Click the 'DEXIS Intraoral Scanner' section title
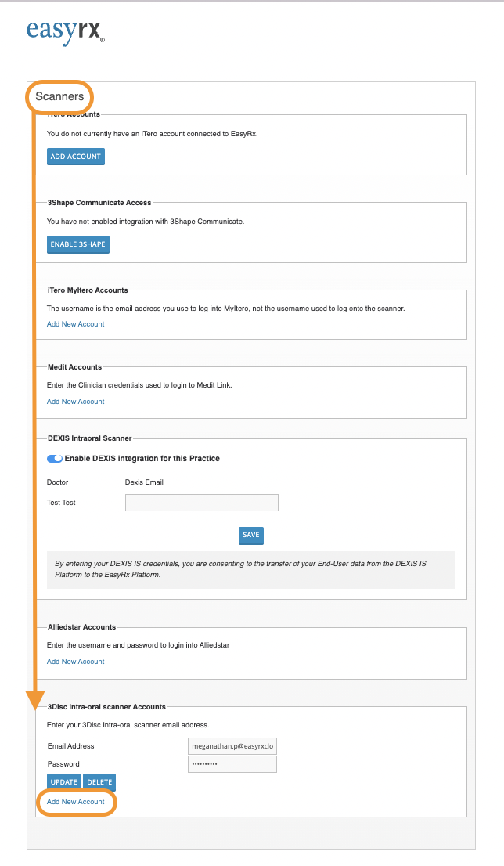This screenshot has width=504, height=866. click(89, 438)
